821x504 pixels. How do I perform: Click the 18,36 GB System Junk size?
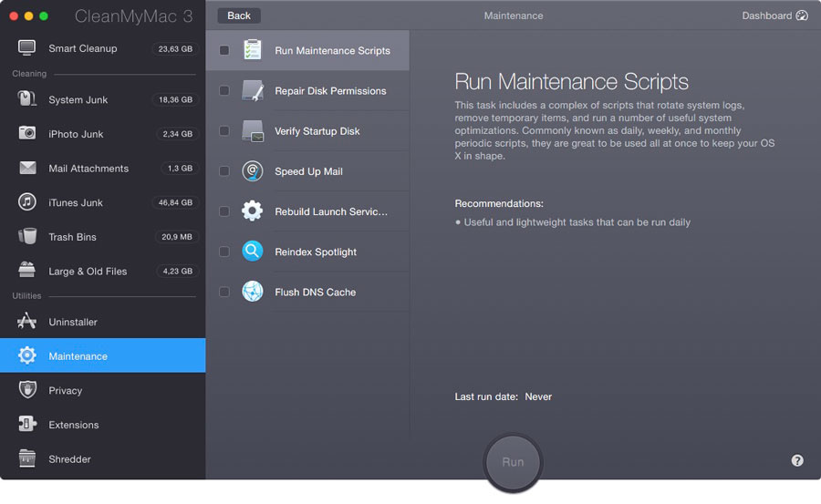(x=175, y=99)
